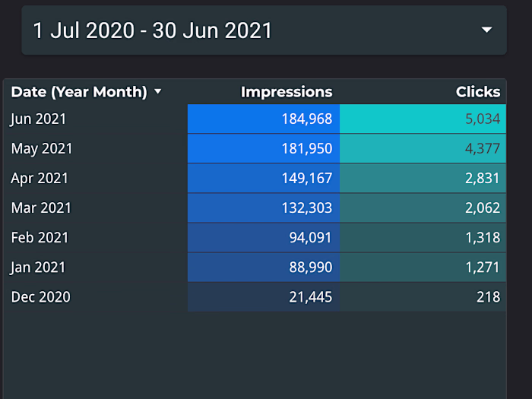Select the Jan 2021 row label

[x=38, y=267]
